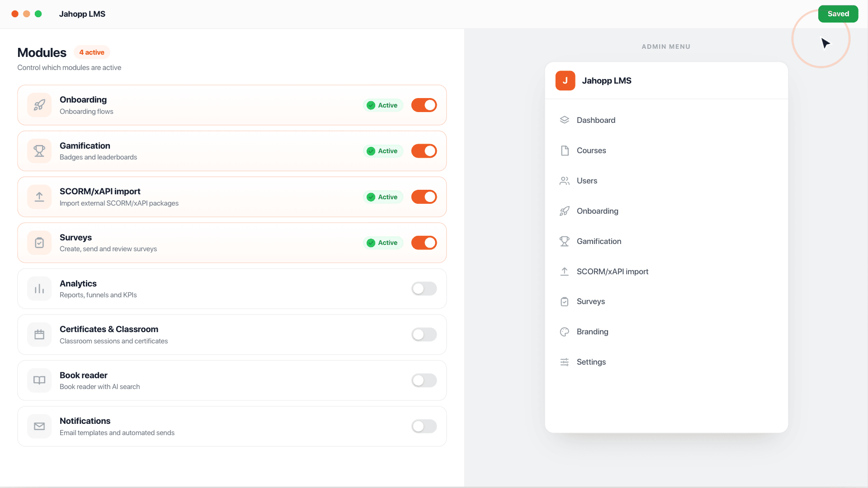Click the SCORM/xAPI upload icon in modules list
This screenshot has width=868, height=488.
click(39, 197)
